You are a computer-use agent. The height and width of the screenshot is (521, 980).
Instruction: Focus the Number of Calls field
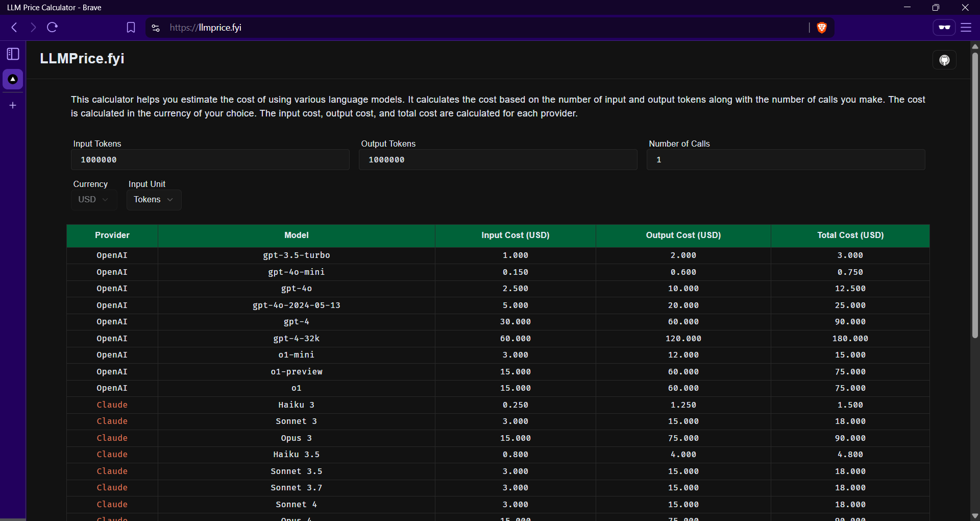point(786,160)
